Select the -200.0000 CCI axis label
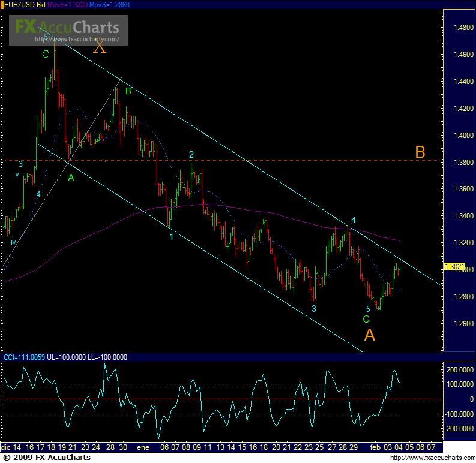 pyautogui.click(x=459, y=428)
